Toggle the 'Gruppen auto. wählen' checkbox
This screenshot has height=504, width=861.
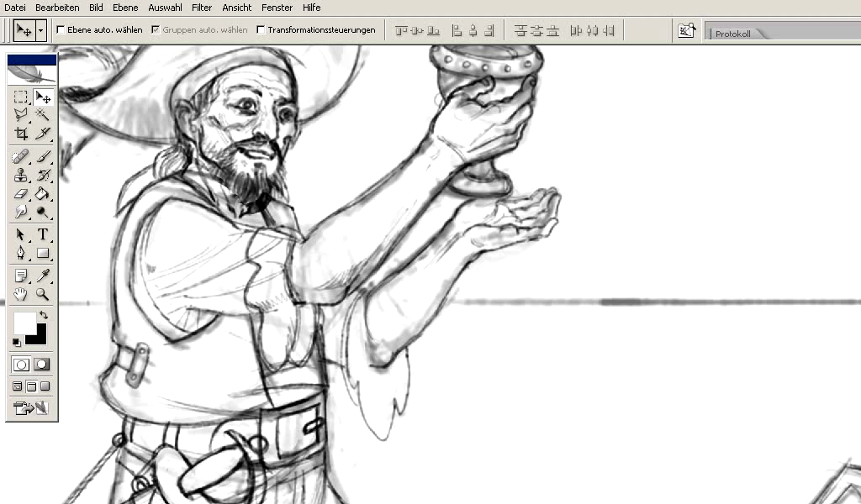pyautogui.click(x=156, y=30)
